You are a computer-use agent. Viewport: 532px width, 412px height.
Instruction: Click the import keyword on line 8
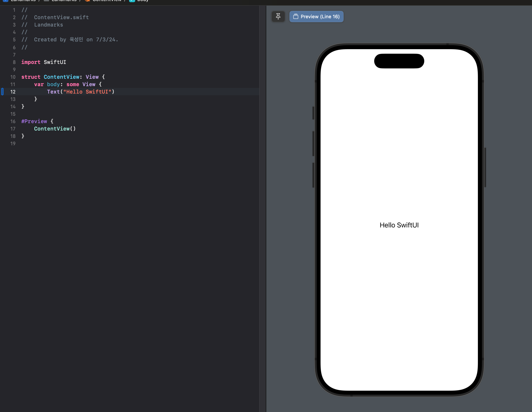coord(31,62)
